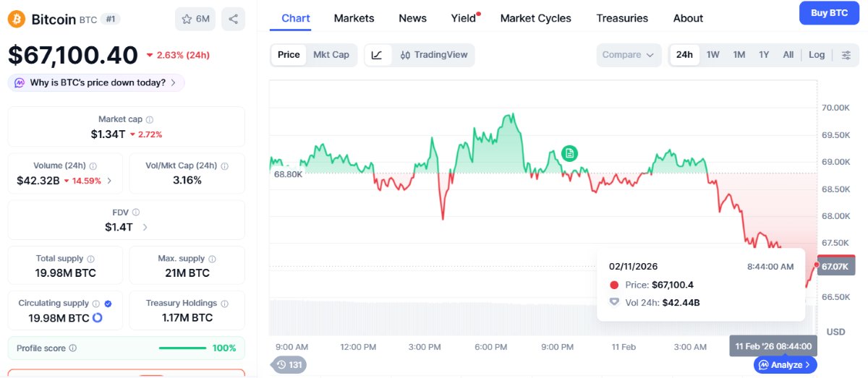868x378 pixels.
Task: Click the 11 Feb '26 08:44:00 time label
Action: pos(773,346)
